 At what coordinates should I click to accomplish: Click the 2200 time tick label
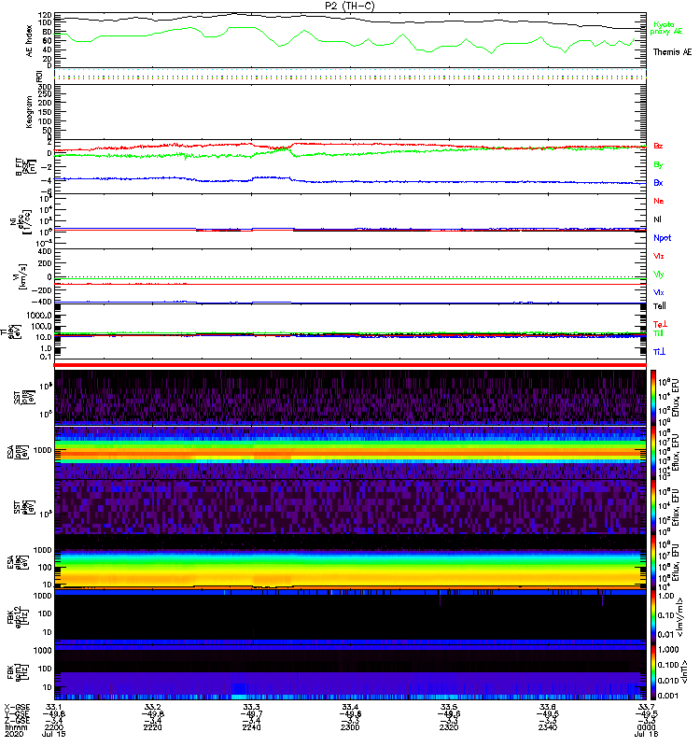54,727
